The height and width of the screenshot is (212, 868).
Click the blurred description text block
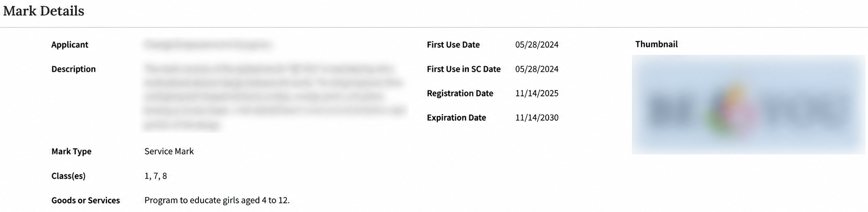[275, 97]
